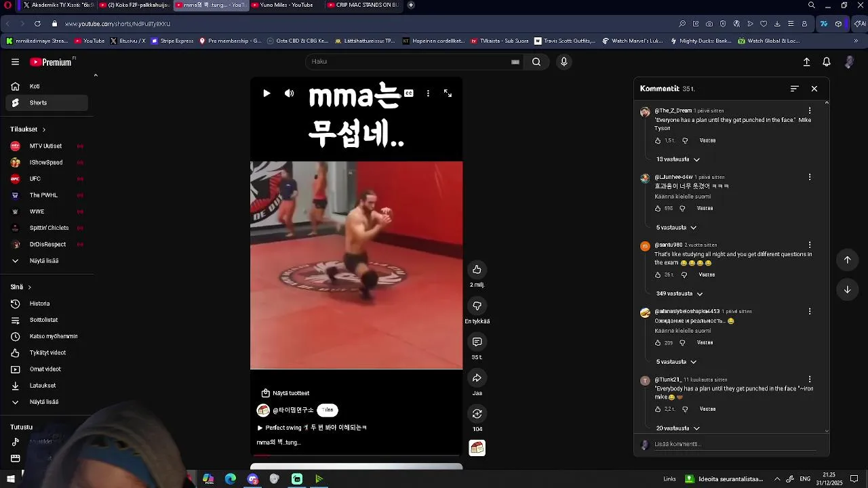This screenshot has width=868, height=488.
Task: Click the search magnifier button
Action: 536,62
